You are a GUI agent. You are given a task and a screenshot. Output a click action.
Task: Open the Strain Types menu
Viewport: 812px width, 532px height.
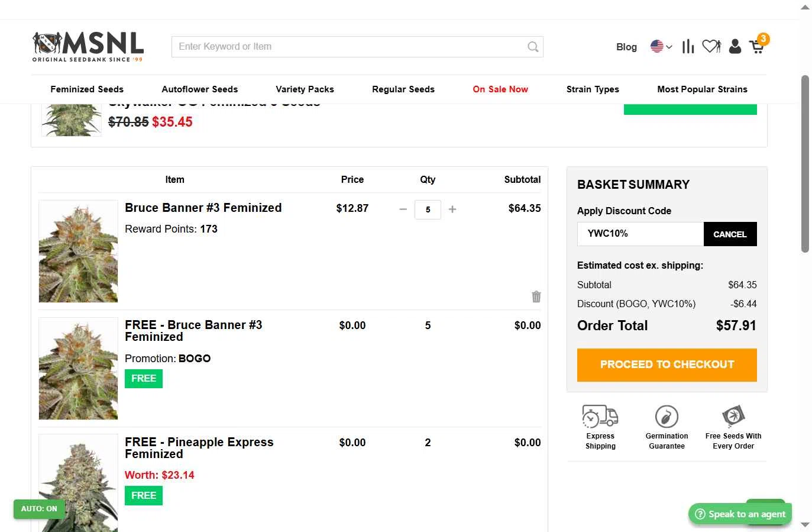[x=593, y=89]
